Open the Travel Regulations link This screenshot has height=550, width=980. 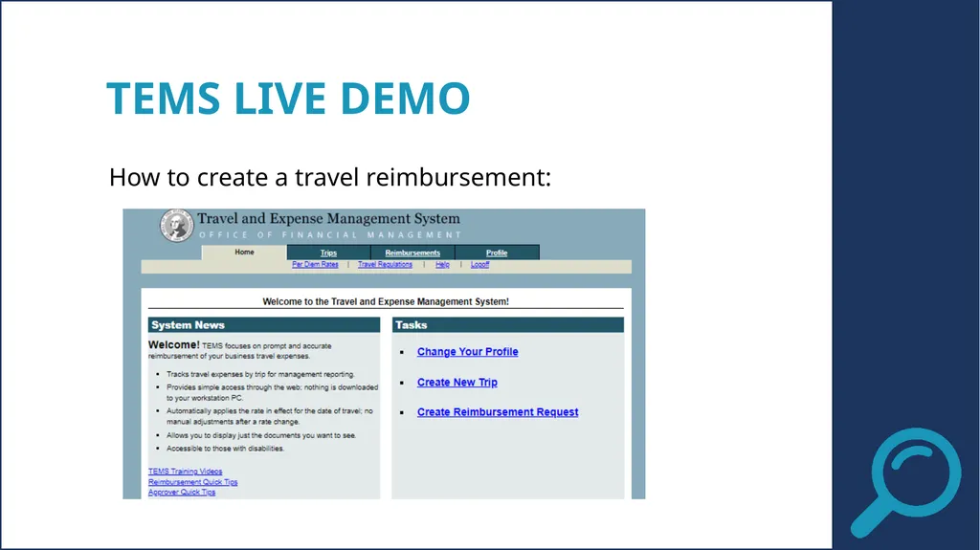coord(385,264)
